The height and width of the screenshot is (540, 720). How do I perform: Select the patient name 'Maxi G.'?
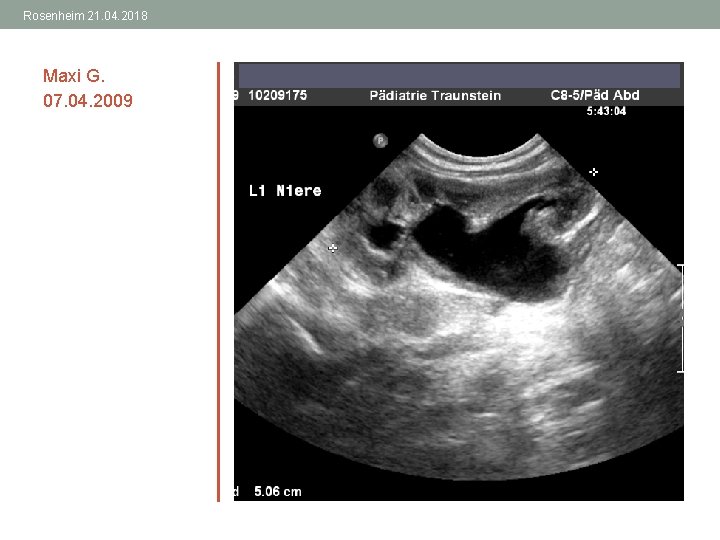(x=74, y=76)
